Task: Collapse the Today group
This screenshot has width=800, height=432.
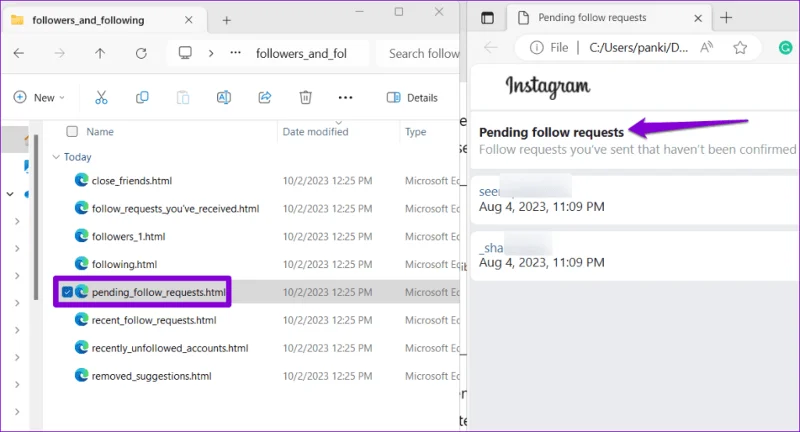Action: coord(56,157)
